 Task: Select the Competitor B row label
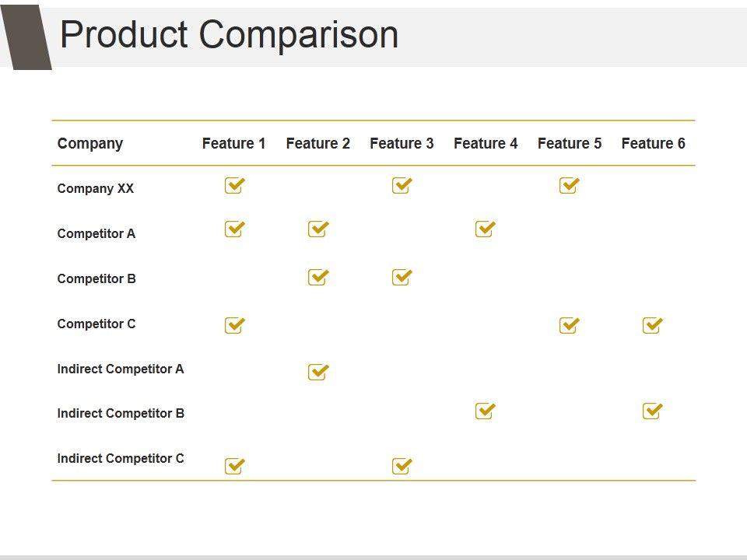[96, 278]
